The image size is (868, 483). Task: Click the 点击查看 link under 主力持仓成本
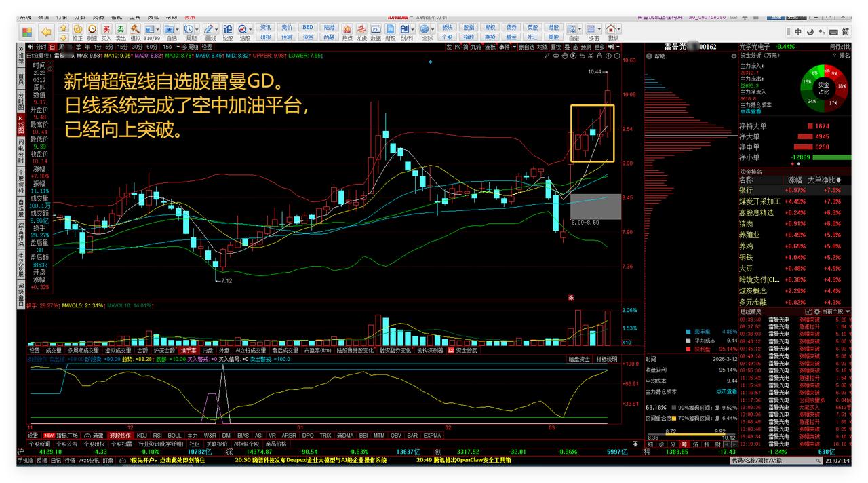pos(751,111)
